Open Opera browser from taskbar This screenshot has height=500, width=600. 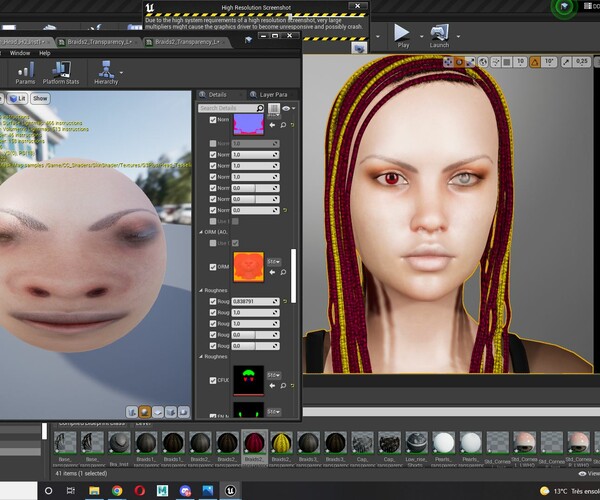point(140,490)
